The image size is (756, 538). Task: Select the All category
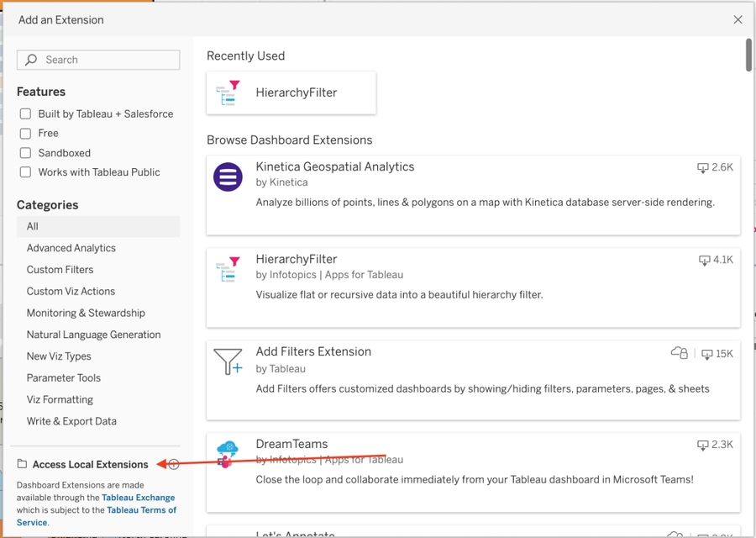(33, 226)
